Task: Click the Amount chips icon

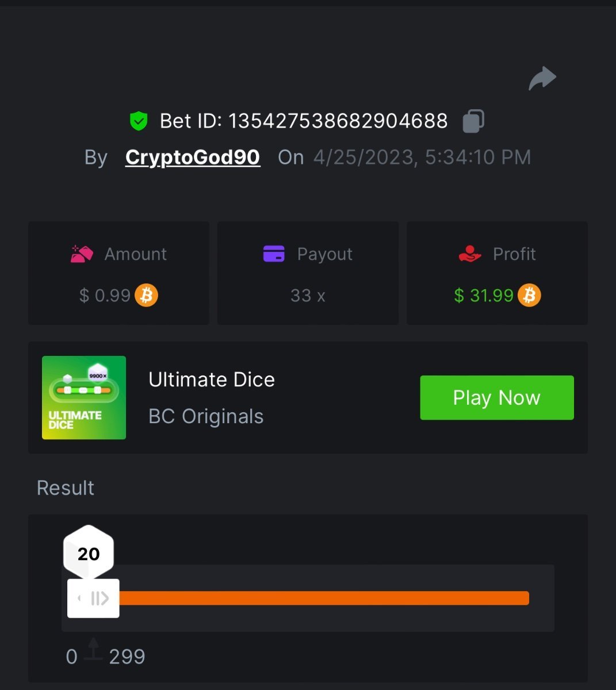Action: (x=82, y=254)
